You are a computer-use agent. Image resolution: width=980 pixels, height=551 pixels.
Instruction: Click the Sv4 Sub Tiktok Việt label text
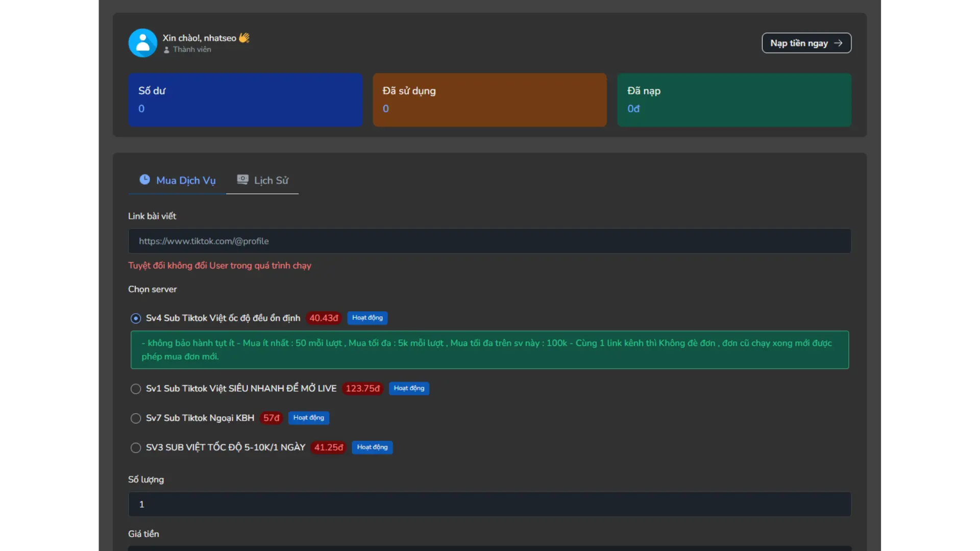click(223, 318)
